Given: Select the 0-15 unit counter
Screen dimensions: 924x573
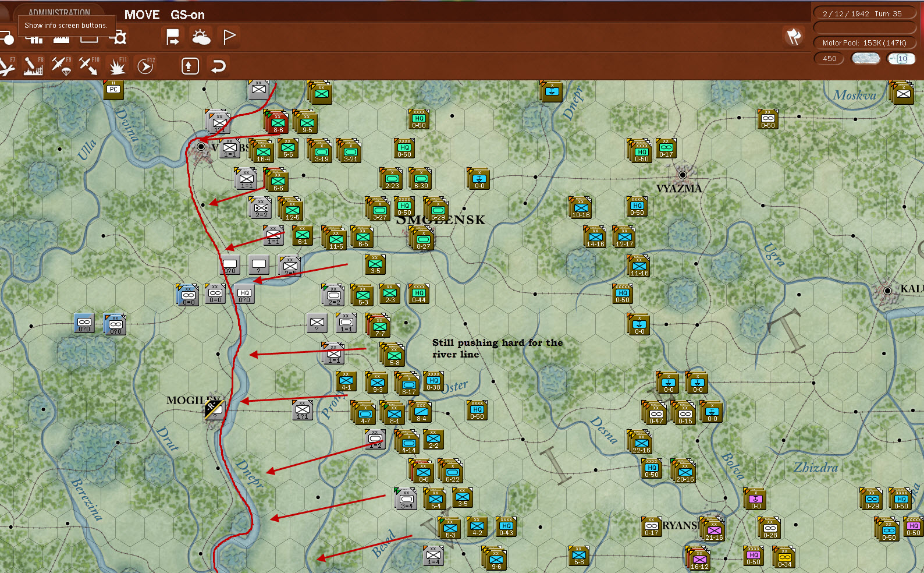Looking at the screenshot, I should [x=685, y=413].
